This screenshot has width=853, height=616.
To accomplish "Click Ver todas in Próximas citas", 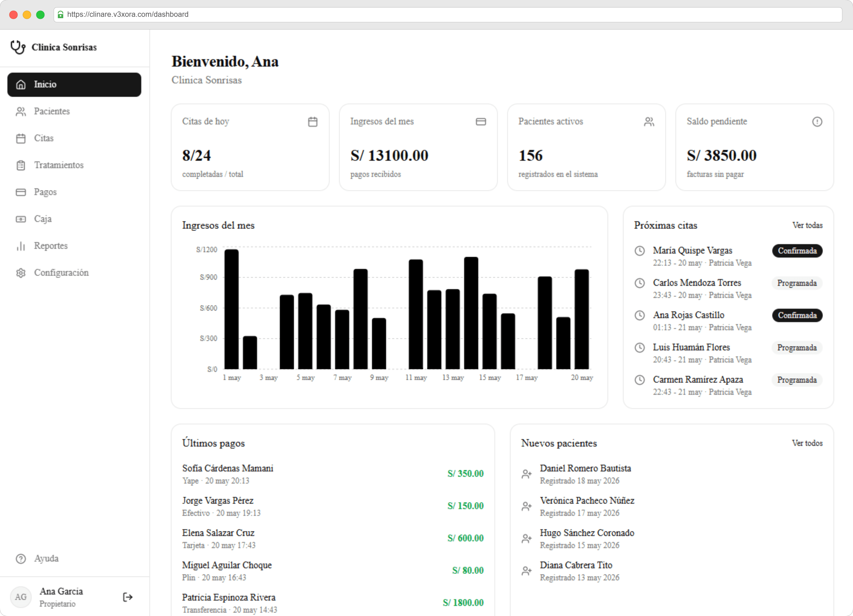I will click(808, 225).
